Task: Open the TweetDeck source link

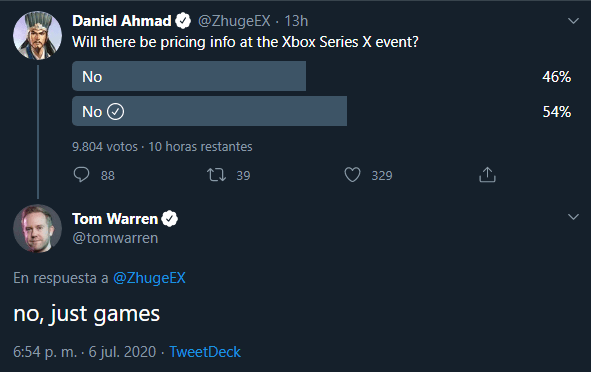Action: (205, 352)
